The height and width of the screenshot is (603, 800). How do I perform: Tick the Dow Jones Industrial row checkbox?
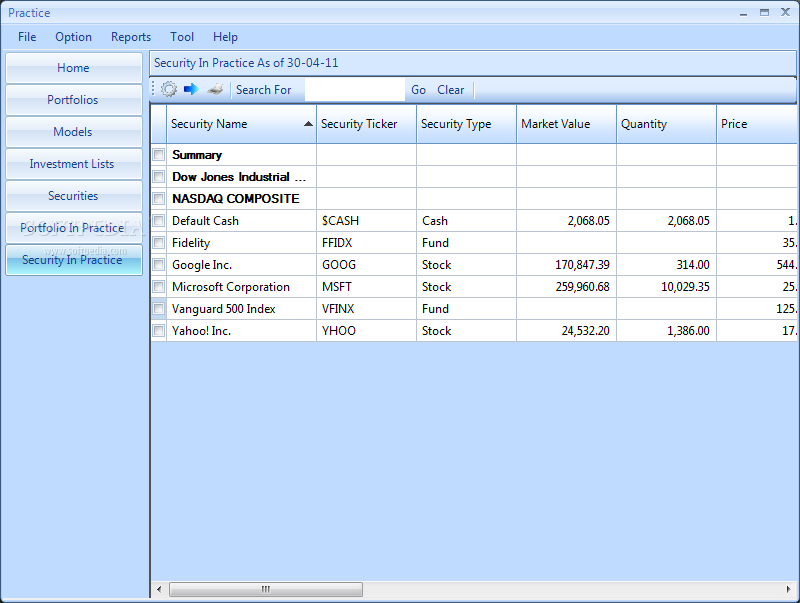click(x=159, y=177)
